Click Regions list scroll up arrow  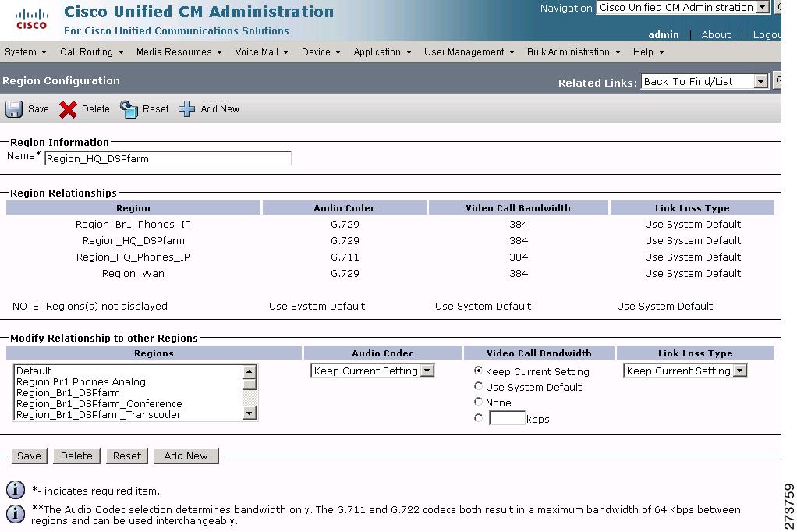(249, 371)
